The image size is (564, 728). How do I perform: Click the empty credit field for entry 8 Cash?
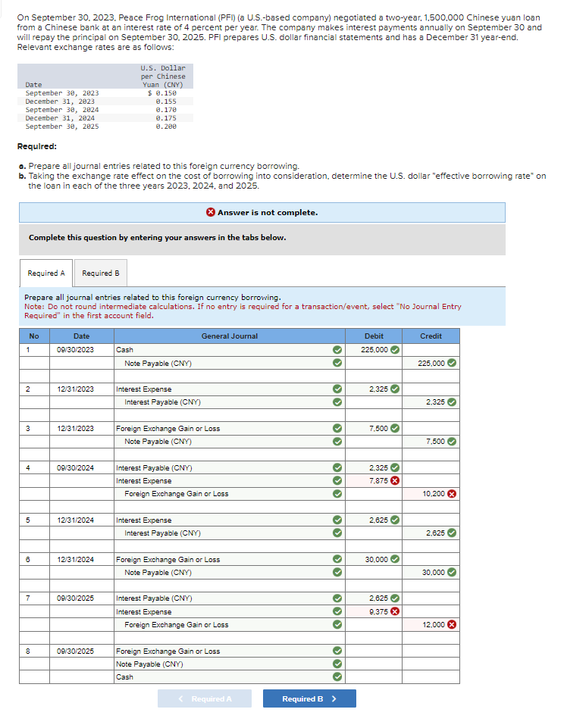[431, 677]
